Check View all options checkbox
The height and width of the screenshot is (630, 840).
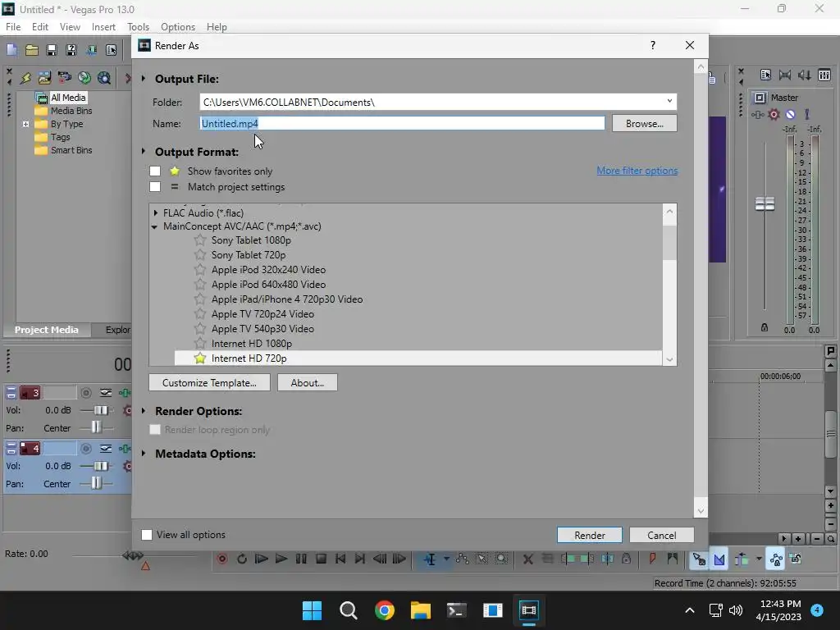click(x=147, y=535)
